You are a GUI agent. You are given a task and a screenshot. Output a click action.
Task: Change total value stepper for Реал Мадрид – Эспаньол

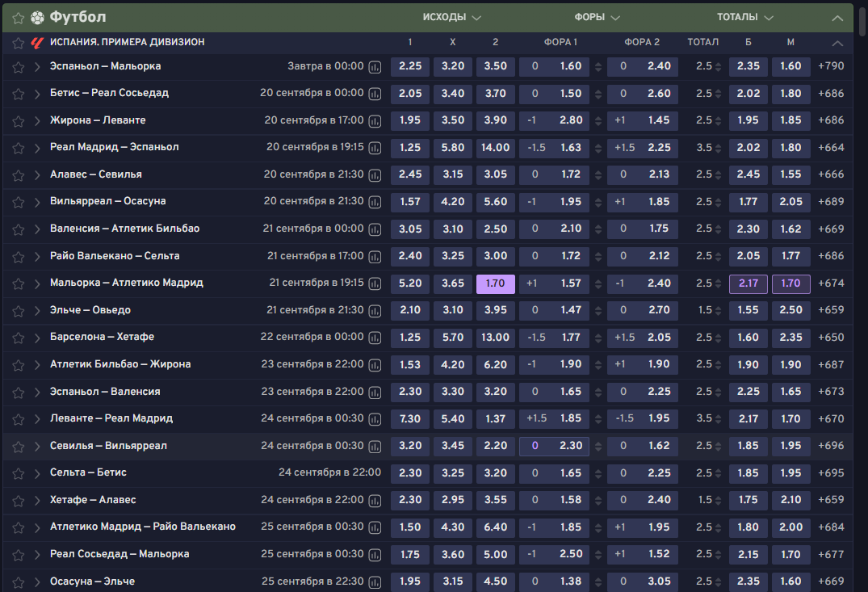tap(718, 149)
